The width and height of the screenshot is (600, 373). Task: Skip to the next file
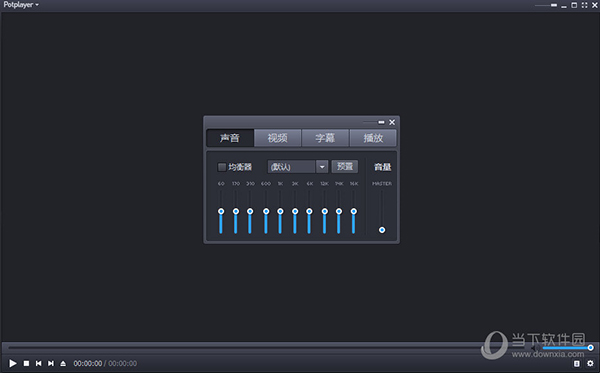[51, 363]
